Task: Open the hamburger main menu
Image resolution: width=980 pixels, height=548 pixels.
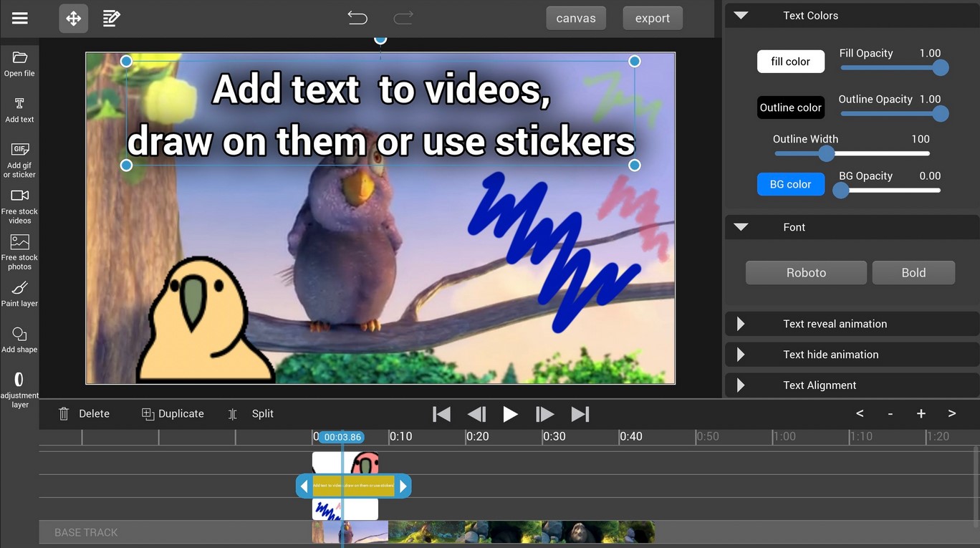Action: click(20, 19)
